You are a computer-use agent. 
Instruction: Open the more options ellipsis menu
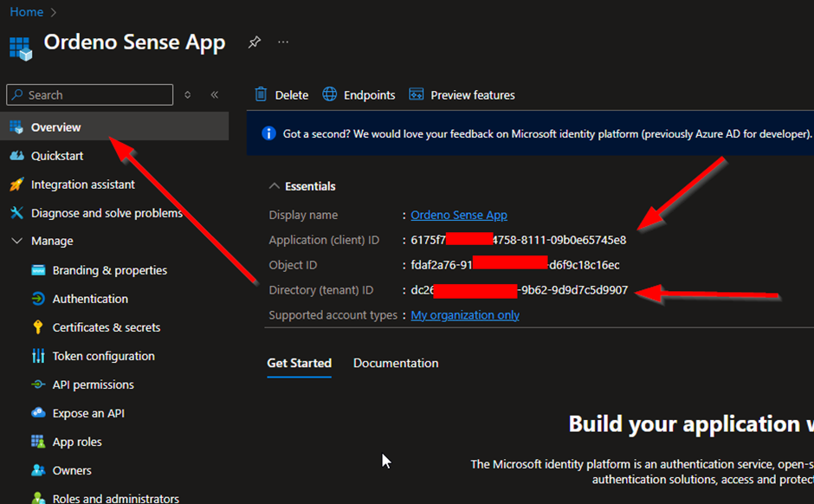[x=283, y=42]
